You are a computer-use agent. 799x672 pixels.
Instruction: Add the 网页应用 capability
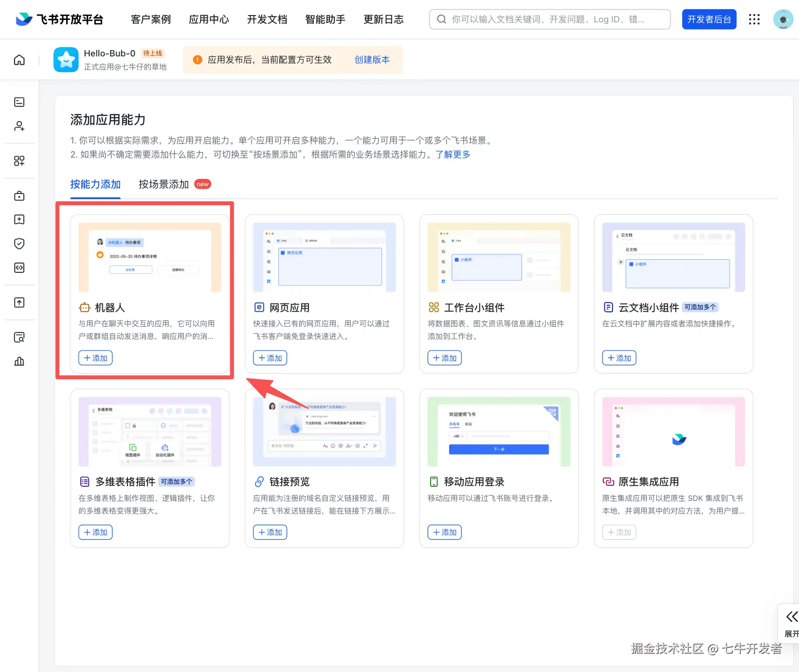click(x=270, y=358)
